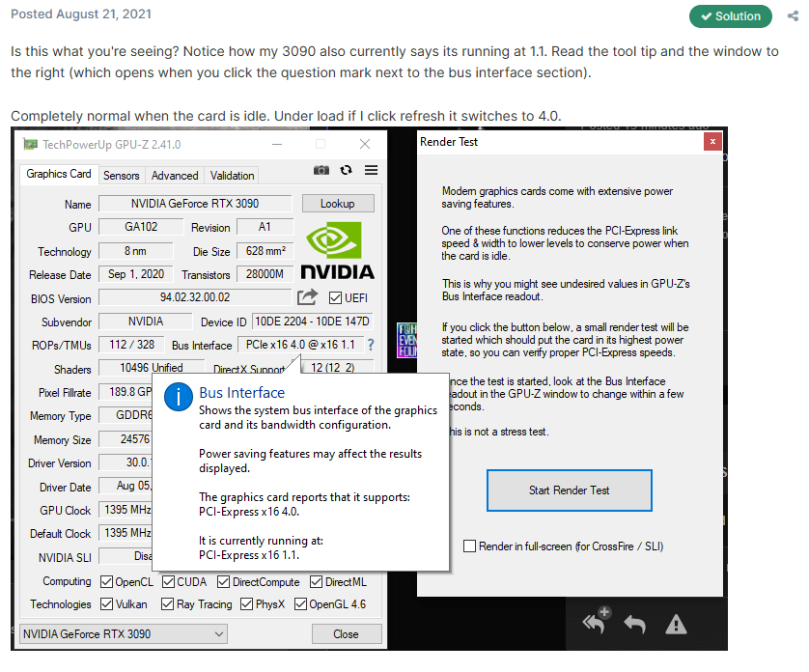The image size is (809, 672).
Task: Click the BIOS share/export arrow icon
Action: click(308, 297)
